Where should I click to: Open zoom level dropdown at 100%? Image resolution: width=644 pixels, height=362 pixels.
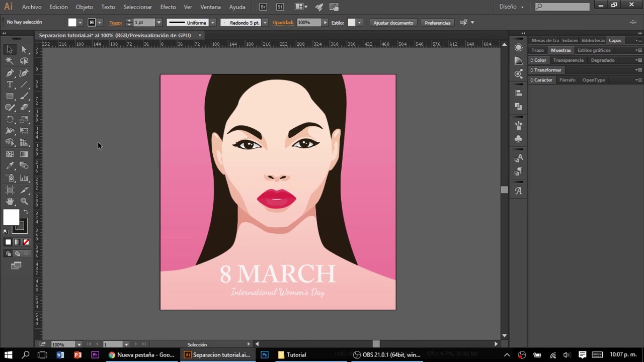click(x=79, y=344)
